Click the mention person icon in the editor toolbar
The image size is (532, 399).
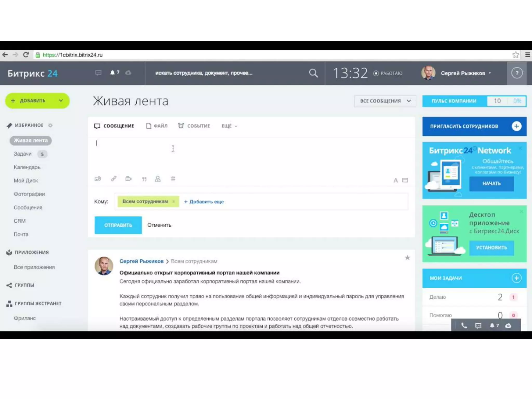[158, 179]
